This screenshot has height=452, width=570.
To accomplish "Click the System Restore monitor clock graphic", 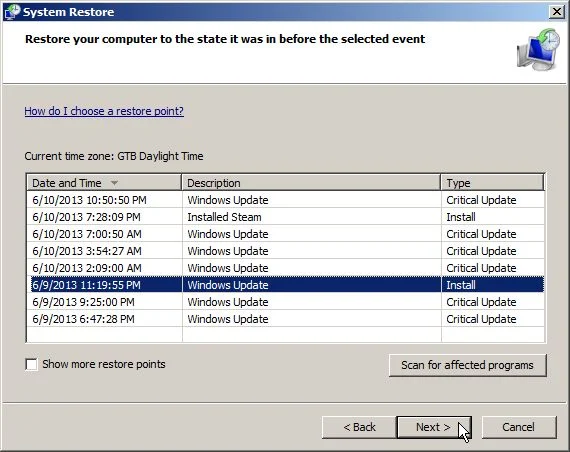I will (x=538, y=50).
